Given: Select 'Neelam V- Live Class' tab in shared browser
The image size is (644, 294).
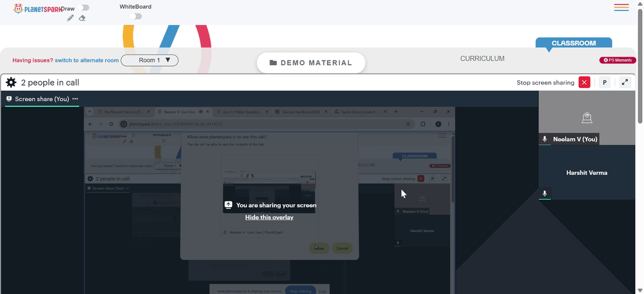Looking at the screenshot, I should [182, 111].
